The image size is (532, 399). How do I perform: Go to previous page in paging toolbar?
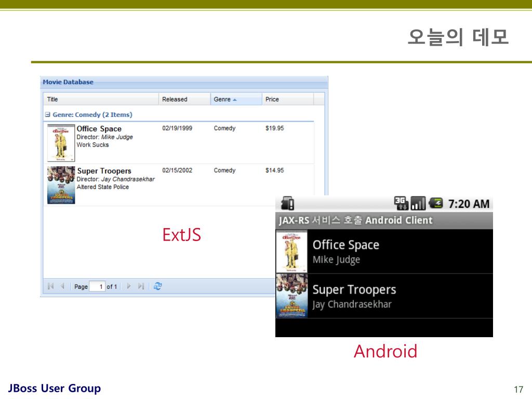tap(62, 286)
